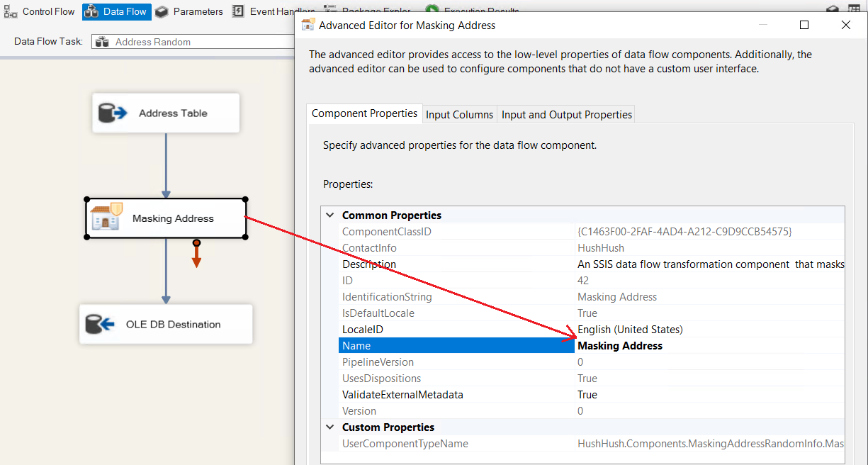Click the Event Handlers tab icon

(x=238, y=11)
